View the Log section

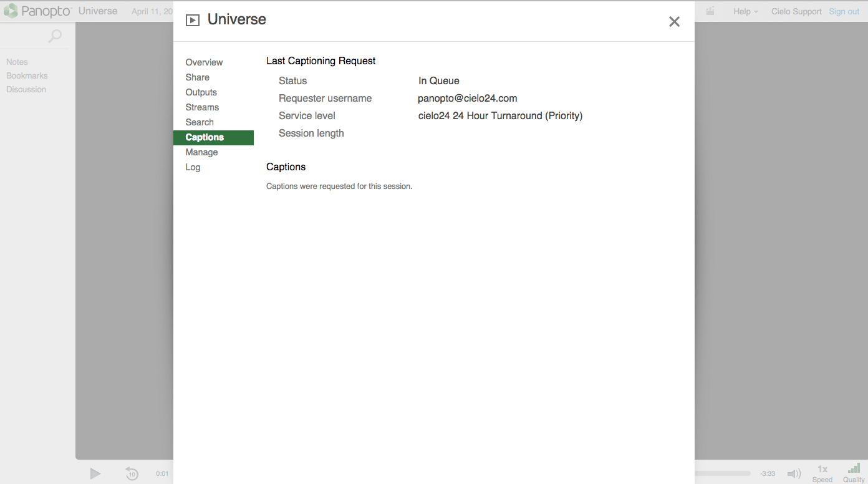pos(193,167)
